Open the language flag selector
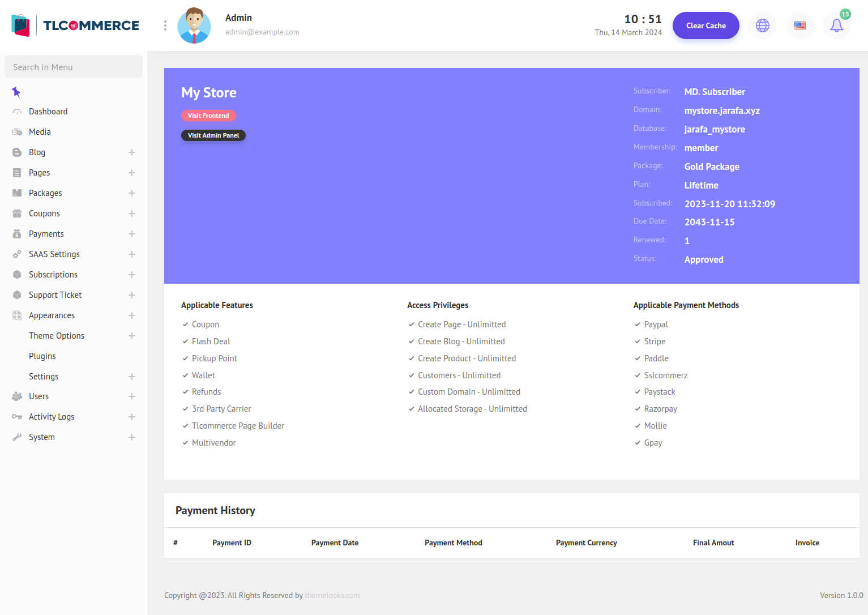This screenshot has height=615, width=868. tap(799, 25)
